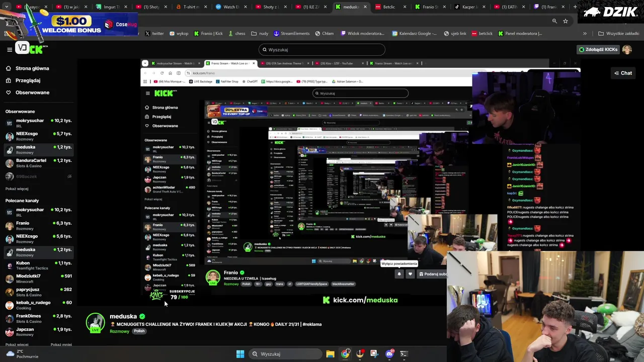644x362 pixels.
Task: Click the Strona główna home icon
Action: tap(9, 68)
